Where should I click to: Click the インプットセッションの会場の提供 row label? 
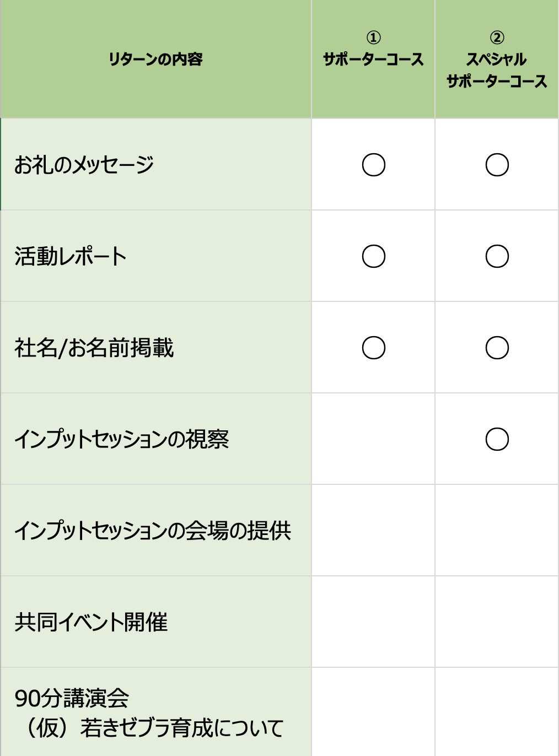tap(153, 531)
